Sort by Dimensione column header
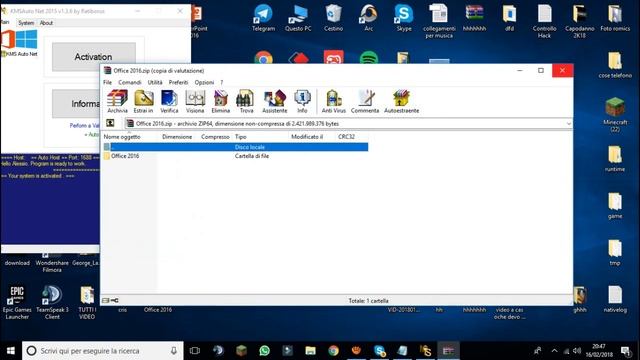Image resolution: width=640 pixels, height=360 pixels. coord(177,137)
